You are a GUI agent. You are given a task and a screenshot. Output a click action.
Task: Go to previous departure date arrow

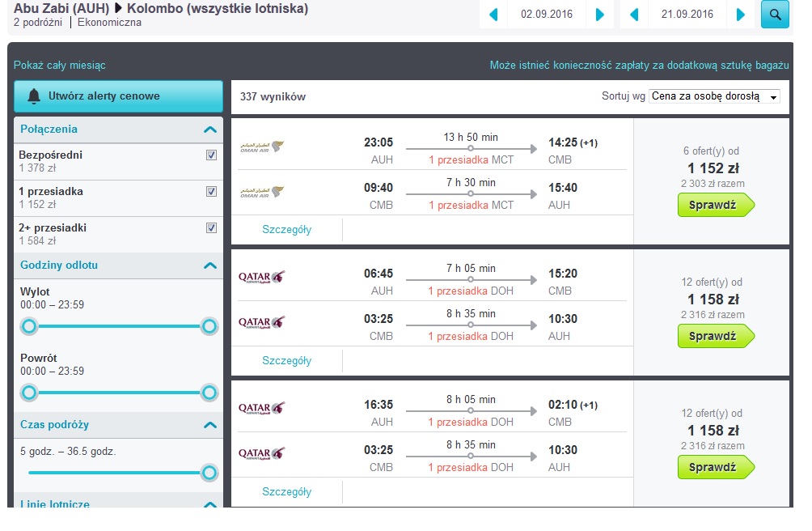pos(493,15)
